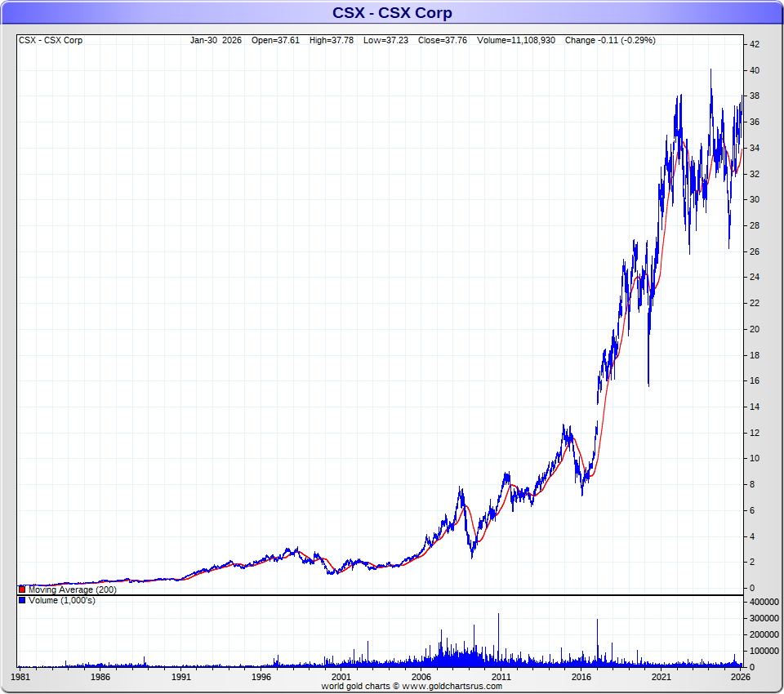This screenshot has width=784, height=694.
Task: Click the 20 price axis label
Action: (755, 329)
